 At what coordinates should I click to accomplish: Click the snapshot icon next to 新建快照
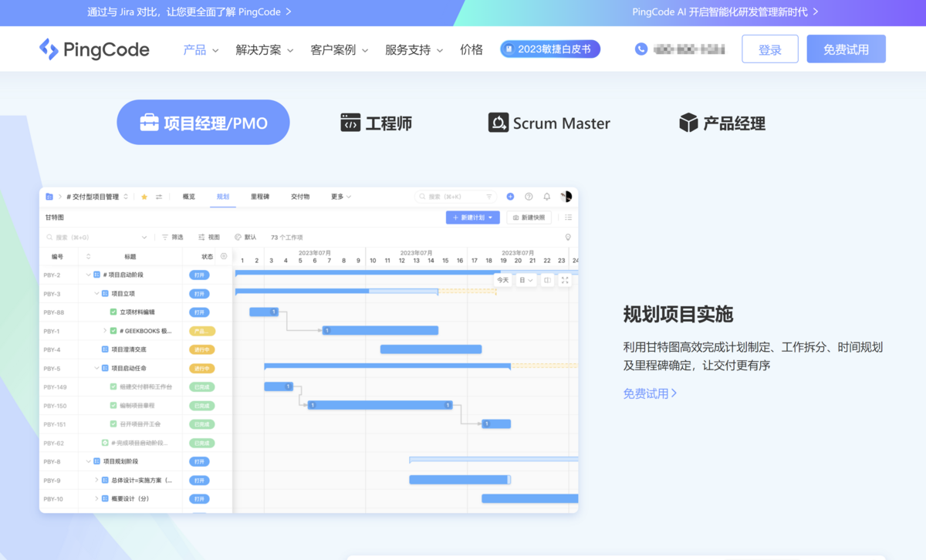point(514,217)
